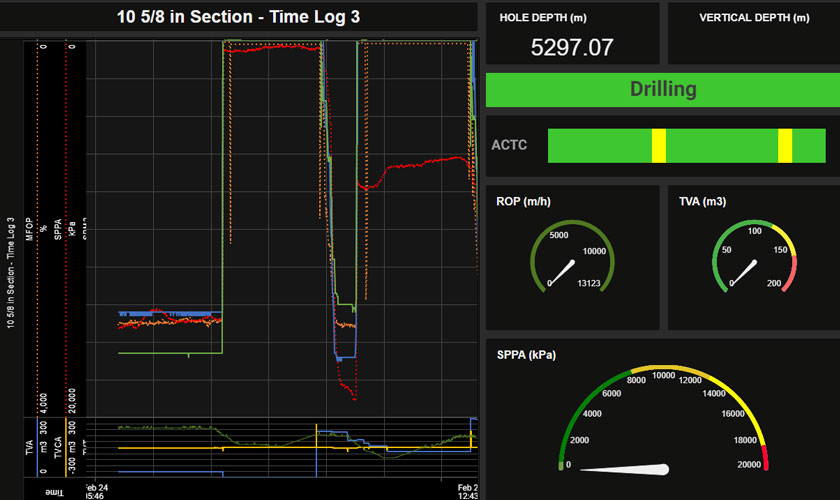Click the 100 tick label on TVA gauge

tap(754, 231)
